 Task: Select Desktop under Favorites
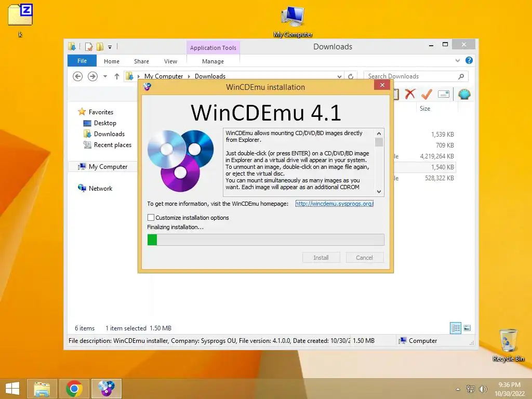coord(105,123)
